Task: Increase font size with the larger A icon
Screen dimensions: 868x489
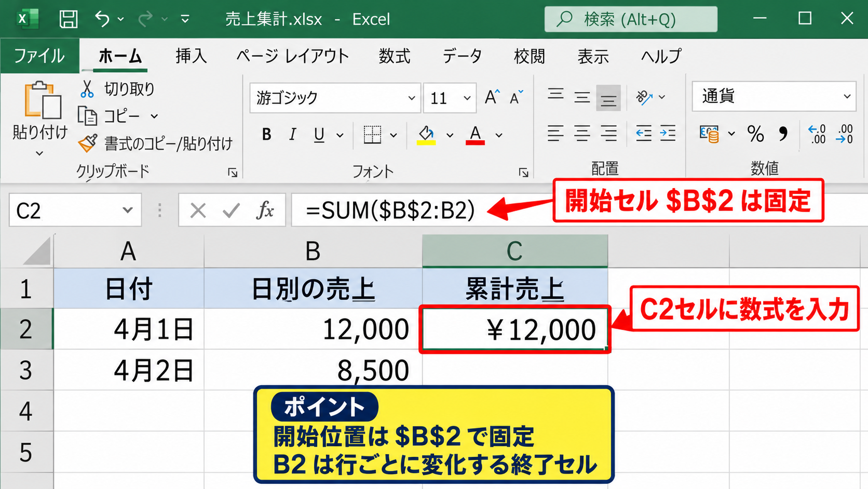Action: tap(492, 97)
